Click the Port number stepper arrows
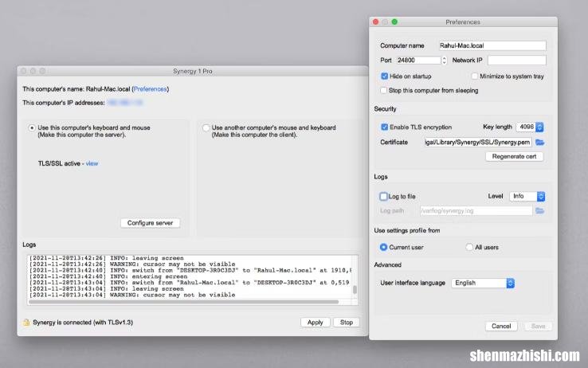The height and width of the screenshot is (368, 588). click(x=445, y=60)
